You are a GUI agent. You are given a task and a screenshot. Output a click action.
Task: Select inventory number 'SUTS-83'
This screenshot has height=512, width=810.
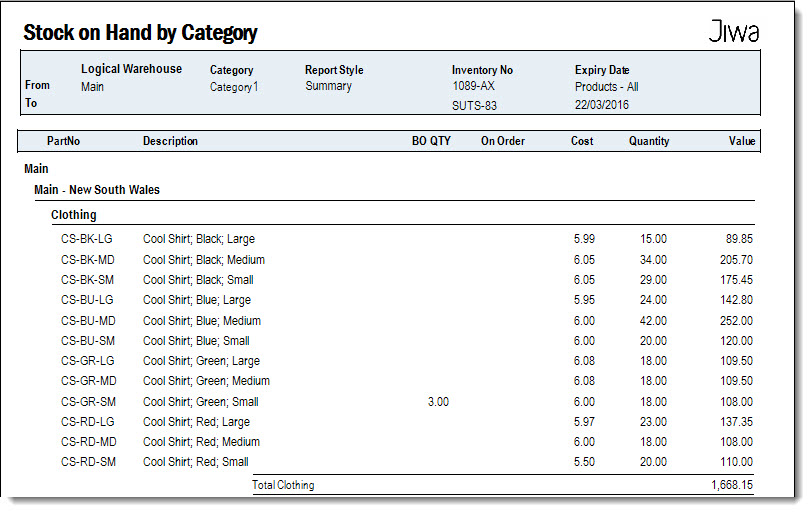(474, 105)
